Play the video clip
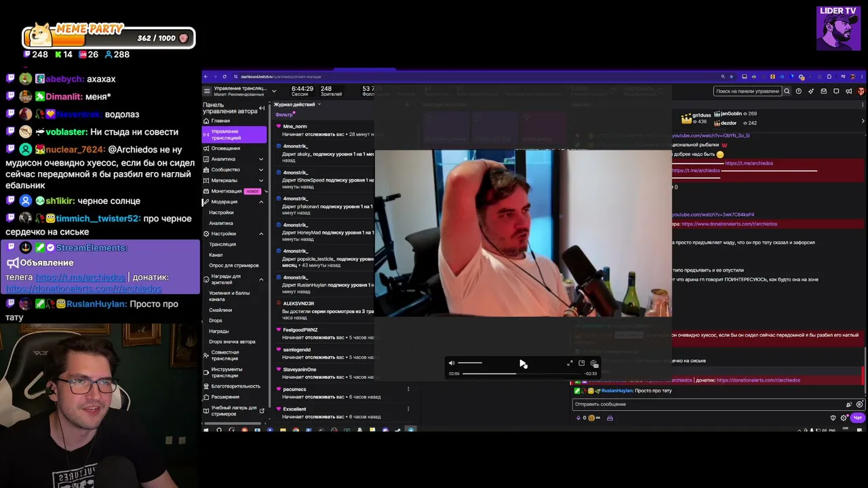Viewport: 868px width, 488px height. (522, 364)
